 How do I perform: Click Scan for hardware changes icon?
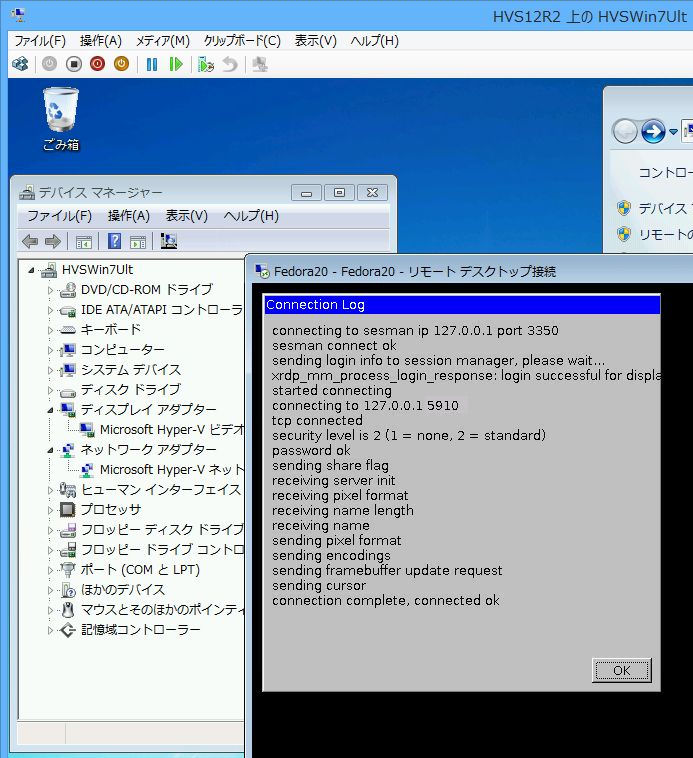[168, 241]
